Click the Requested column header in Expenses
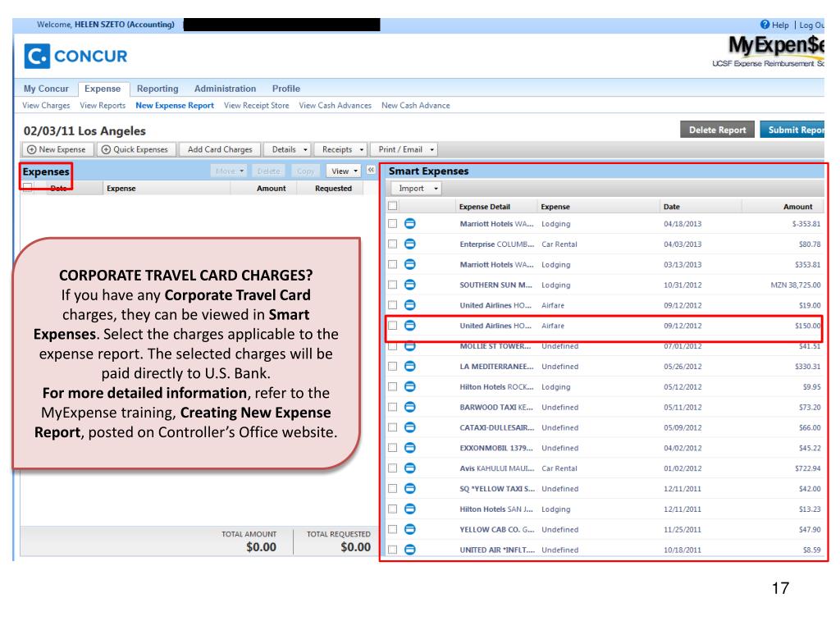Screen dimensions: 840x630 tap(333, 188)
